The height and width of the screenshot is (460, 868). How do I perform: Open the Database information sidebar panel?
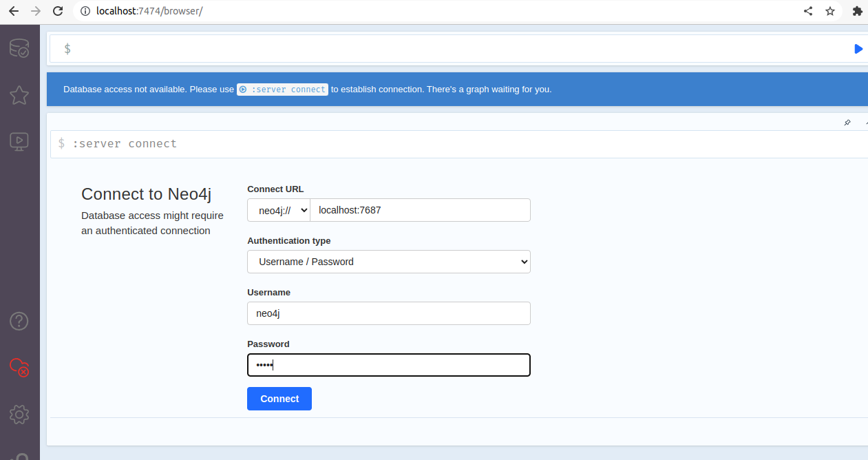pyautogui.click(x=19, y=48)
